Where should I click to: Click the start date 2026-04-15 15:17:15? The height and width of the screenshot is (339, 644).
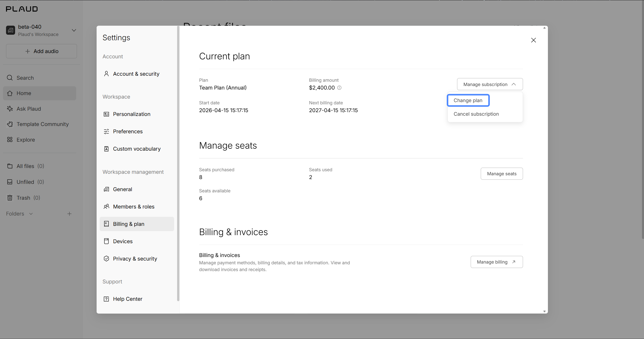(x=224, y=110)
